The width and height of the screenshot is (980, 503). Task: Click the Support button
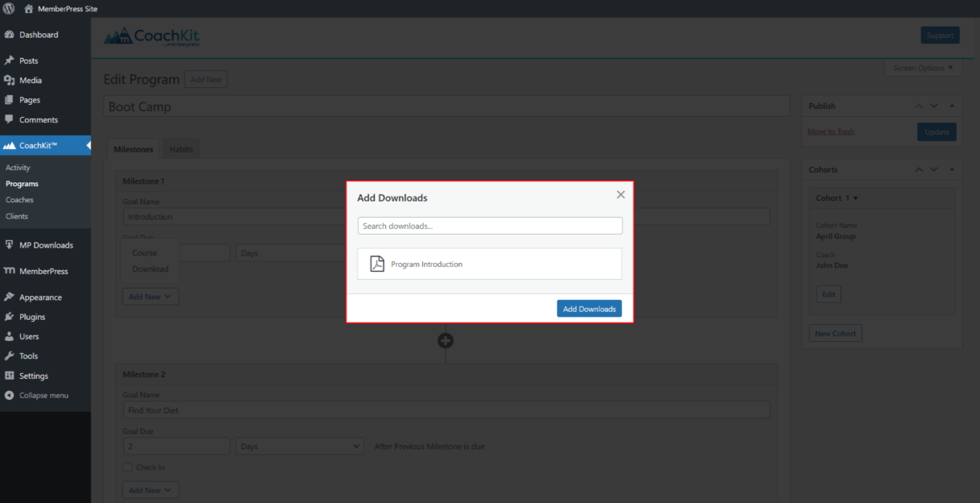(x=940, y=35)
